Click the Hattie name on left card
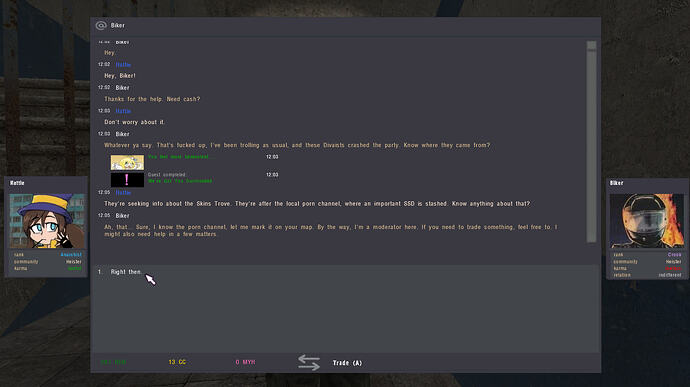Image resolution: width=690 pixels, height=387 pixels. (17, 183)
